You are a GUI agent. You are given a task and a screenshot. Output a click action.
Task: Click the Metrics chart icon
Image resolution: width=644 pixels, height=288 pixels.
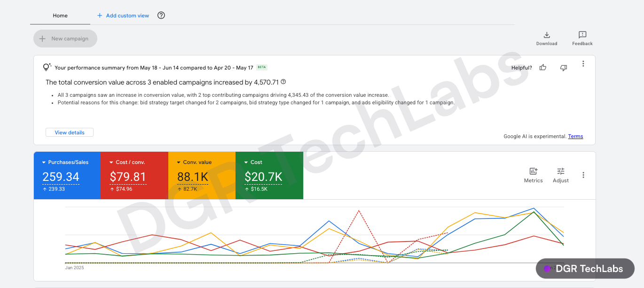pos(534,171)
